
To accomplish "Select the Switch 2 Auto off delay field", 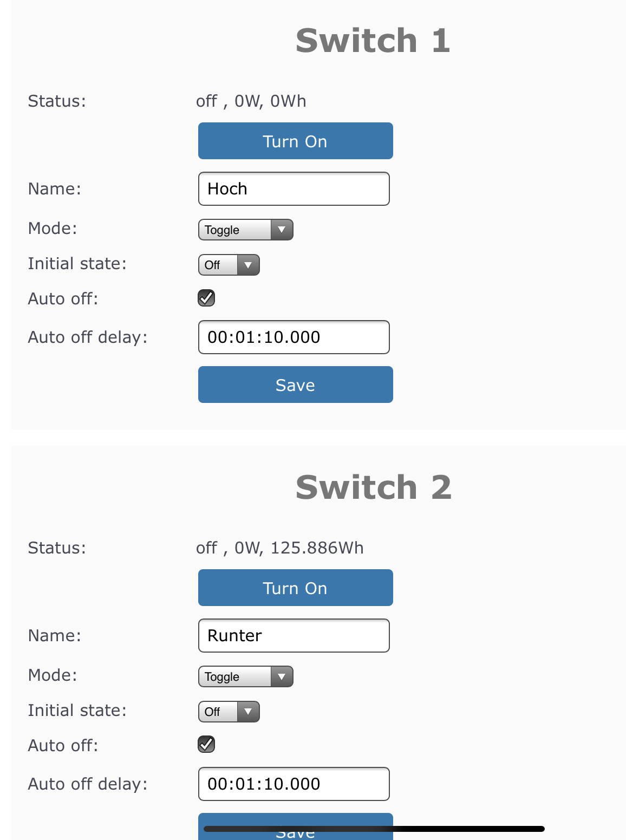I will [294, 784].
